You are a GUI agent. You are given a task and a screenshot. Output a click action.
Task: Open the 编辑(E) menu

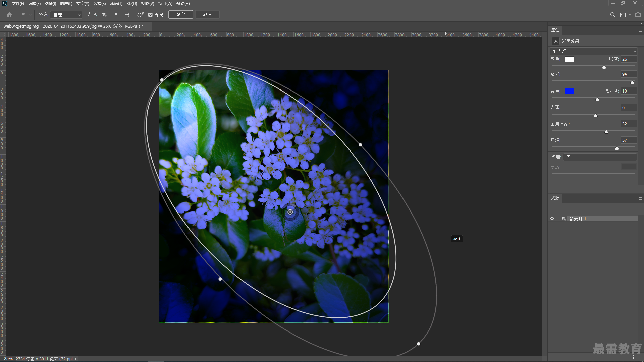tap(34, 4)
